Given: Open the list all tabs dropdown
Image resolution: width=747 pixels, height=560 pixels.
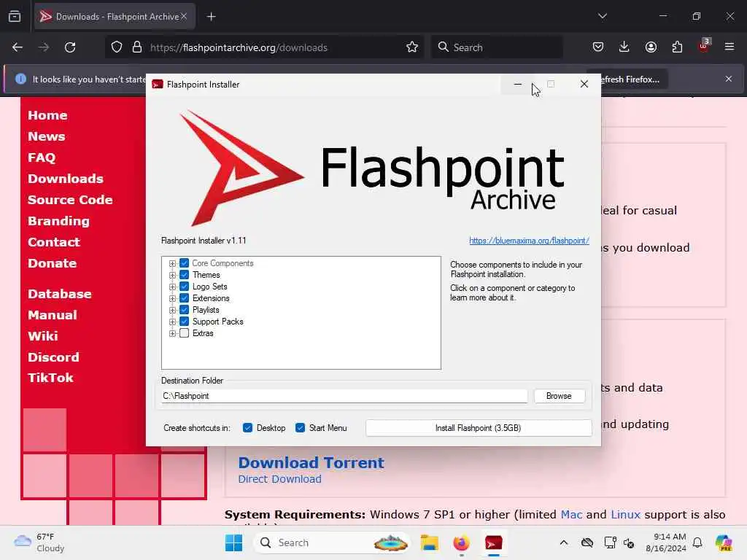Looking at the screenshot, I should pos(602,16).
